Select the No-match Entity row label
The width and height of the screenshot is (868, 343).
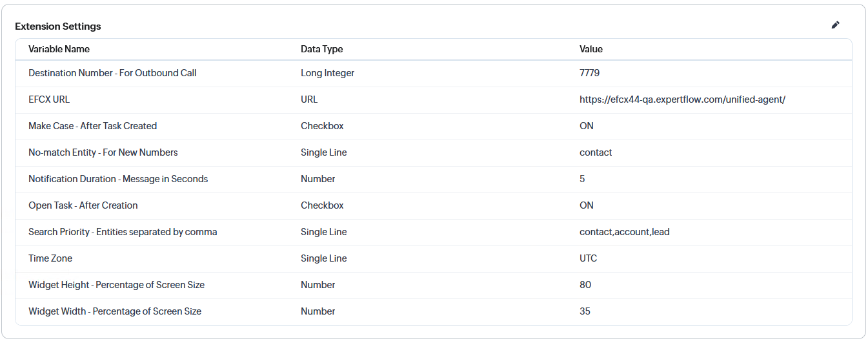click(103, 152)
